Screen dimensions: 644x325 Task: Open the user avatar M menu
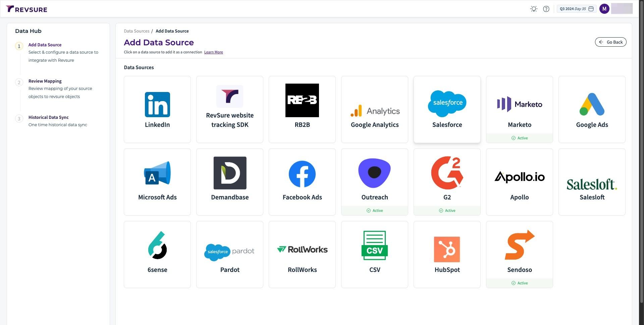pos(604,9)
